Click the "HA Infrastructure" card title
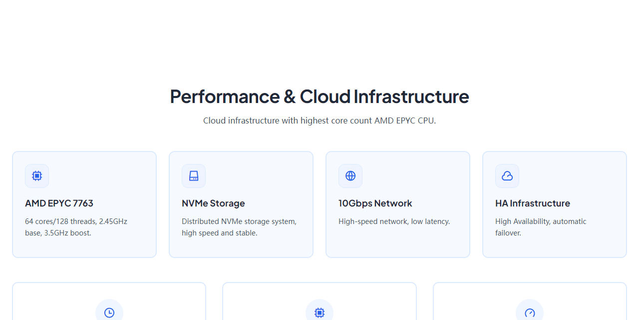This screenshot has height=320, width=644. [x=533, y=203]
